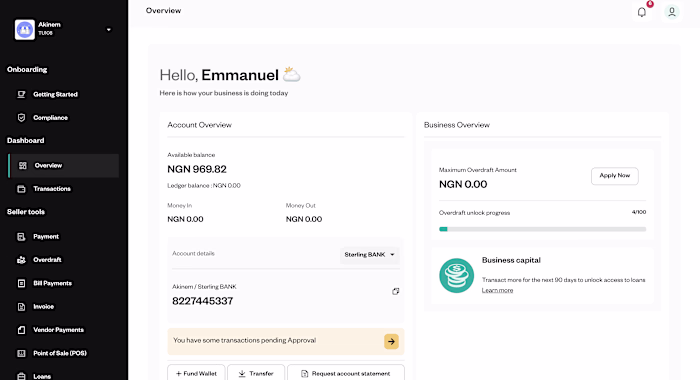Click the Account Overview heading

tap(200, 125)
